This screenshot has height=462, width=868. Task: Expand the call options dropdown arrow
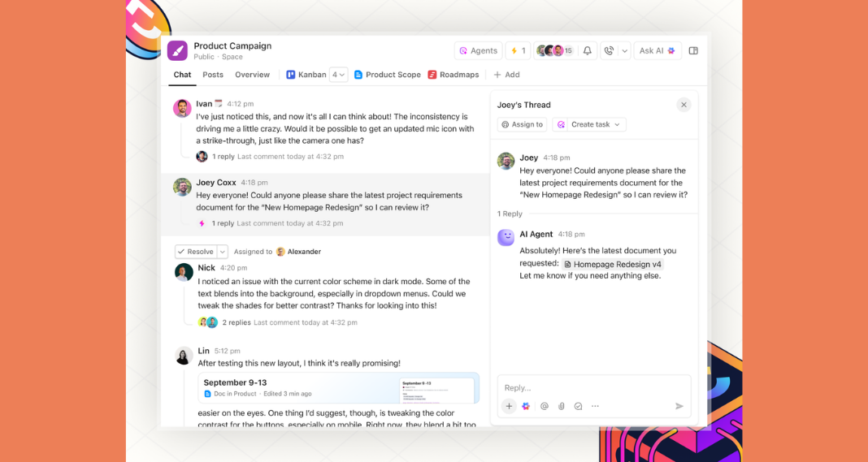tap(624, 50)
